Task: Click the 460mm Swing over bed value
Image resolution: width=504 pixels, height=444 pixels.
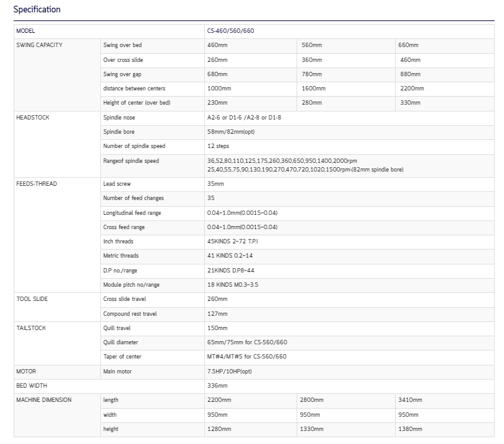Action: coord(217,45)
